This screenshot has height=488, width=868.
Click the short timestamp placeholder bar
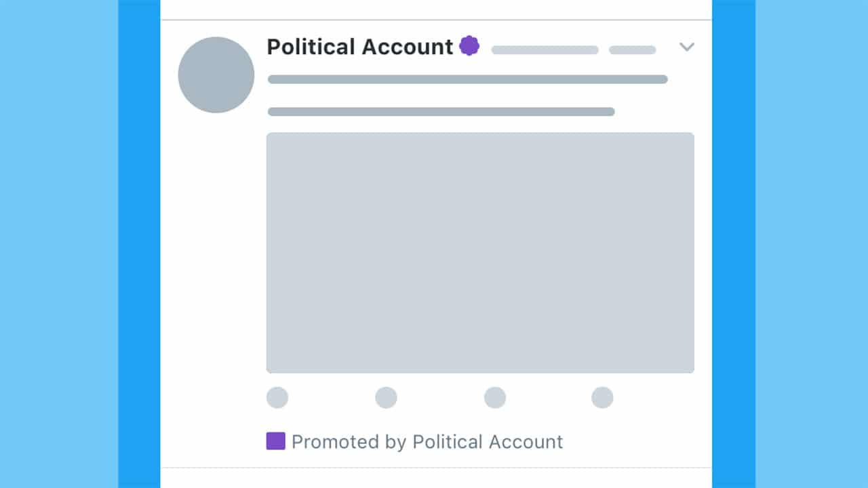click(x=632, y=49)
